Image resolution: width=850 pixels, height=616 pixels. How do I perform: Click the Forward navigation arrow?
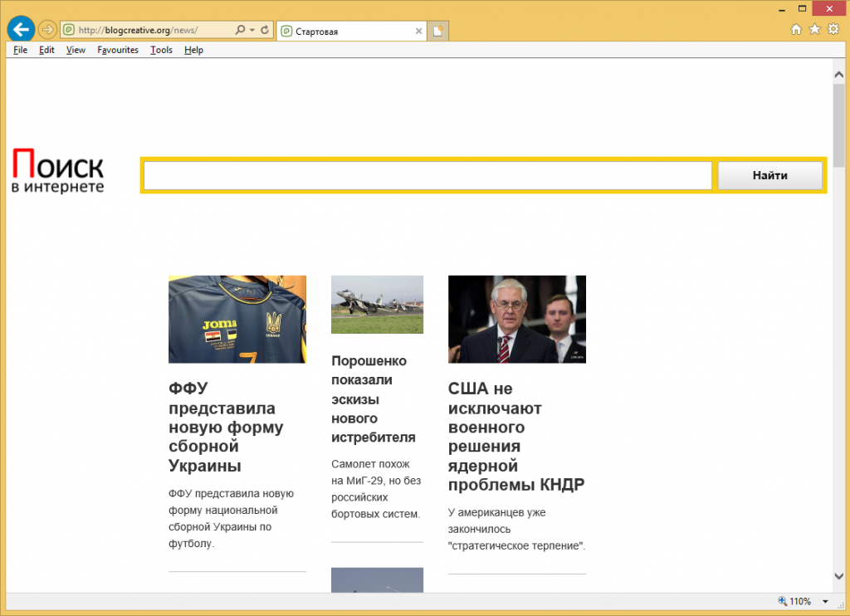47,30
